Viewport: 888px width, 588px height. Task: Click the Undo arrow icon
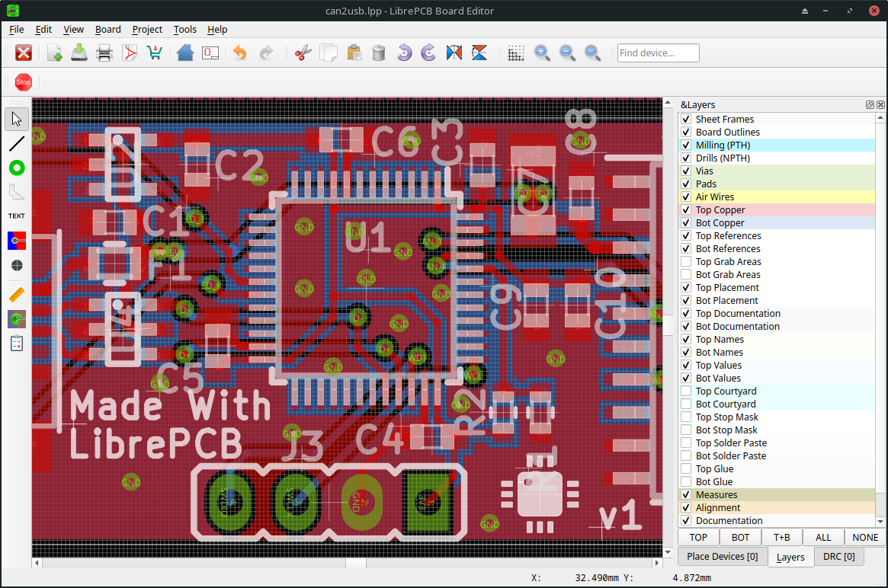pos(240,53)
